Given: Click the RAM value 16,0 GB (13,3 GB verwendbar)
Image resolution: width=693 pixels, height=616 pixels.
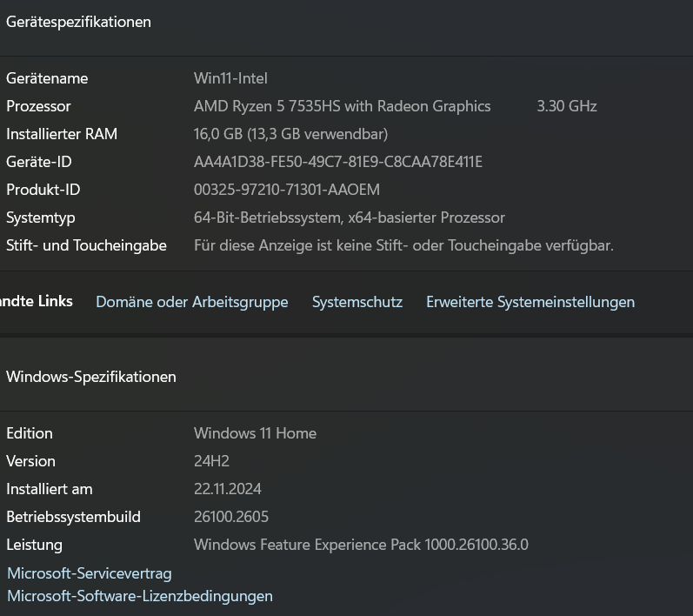Looking at the screenshot, I should (x=290, y=134).
